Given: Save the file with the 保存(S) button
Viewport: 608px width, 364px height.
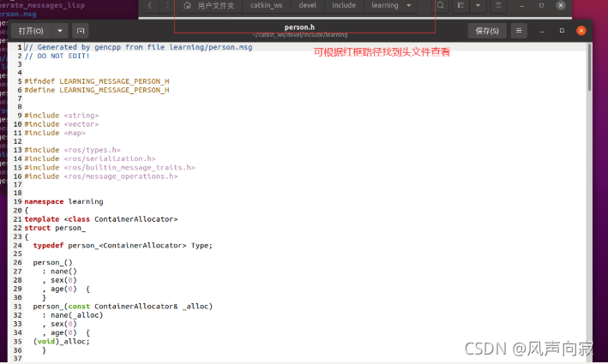Looking at the screenshot, I should pyautogui.click(x=487, y=31).
